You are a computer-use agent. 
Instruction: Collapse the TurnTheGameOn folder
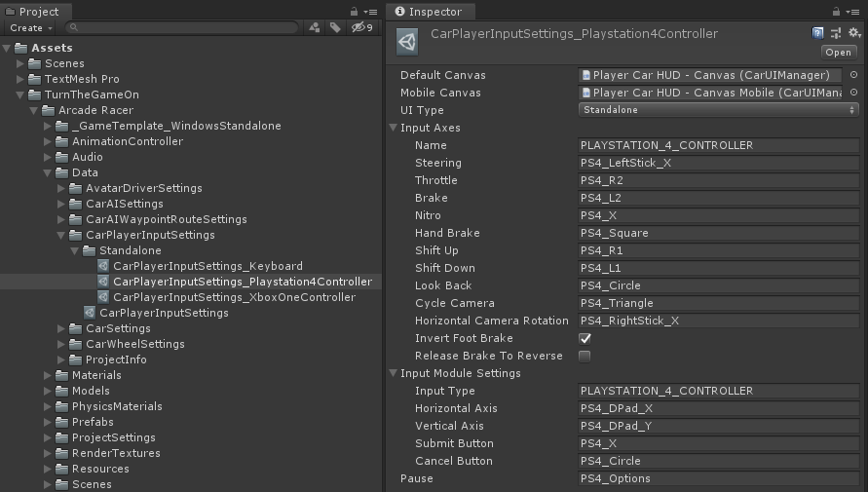[19, 95]
